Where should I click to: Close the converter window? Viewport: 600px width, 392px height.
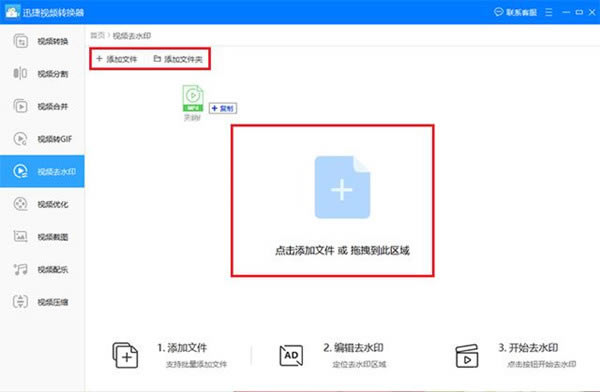(x=592, y=12)
